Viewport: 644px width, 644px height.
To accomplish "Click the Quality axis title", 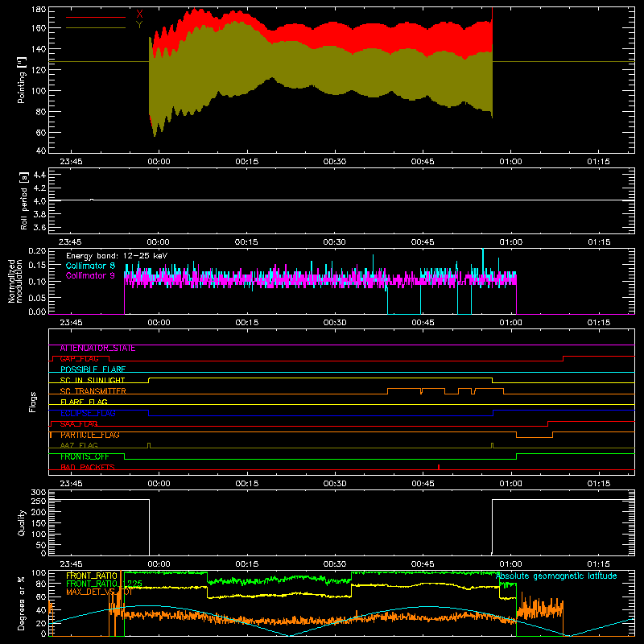I will (x=22, y=522).
